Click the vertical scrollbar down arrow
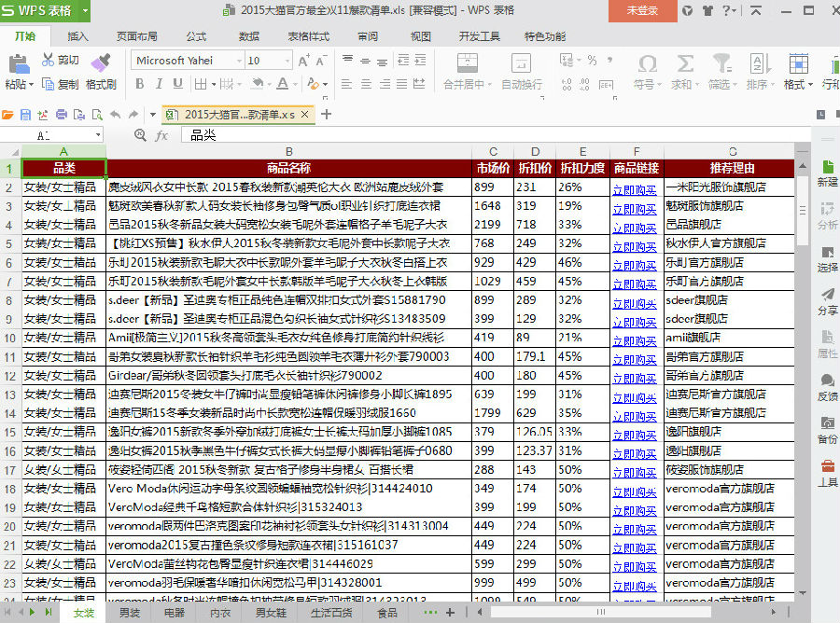The width and height of the screenshot is (840, 623). point(803,593)
